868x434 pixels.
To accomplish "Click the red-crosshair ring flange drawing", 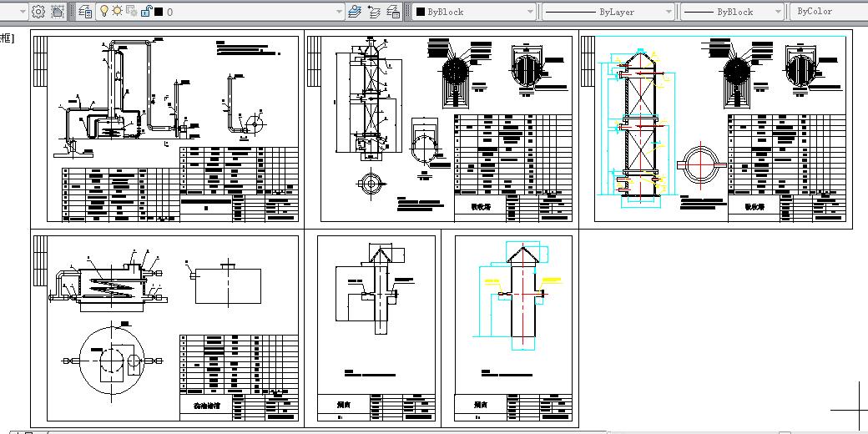I will tap(701, 164).
